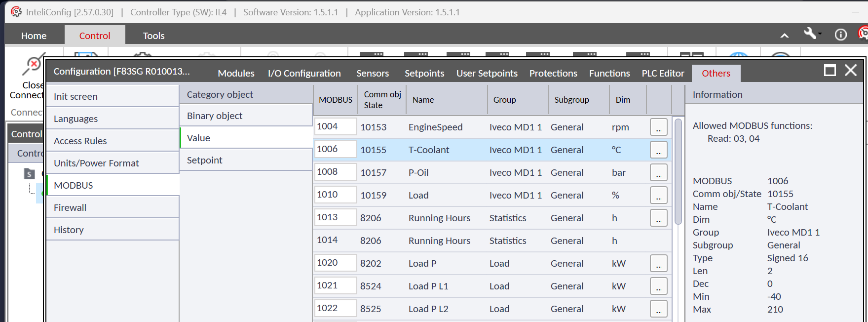Choose Binary object category
The width and height of the screenshot is (868, 322).
pyautogui.click(x=215, y=116)
